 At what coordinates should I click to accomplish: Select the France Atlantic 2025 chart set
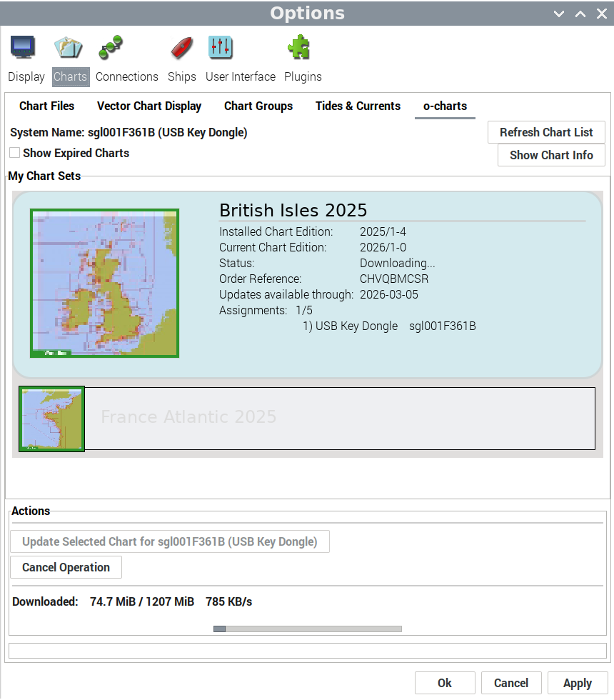click(x=339, y=419)
